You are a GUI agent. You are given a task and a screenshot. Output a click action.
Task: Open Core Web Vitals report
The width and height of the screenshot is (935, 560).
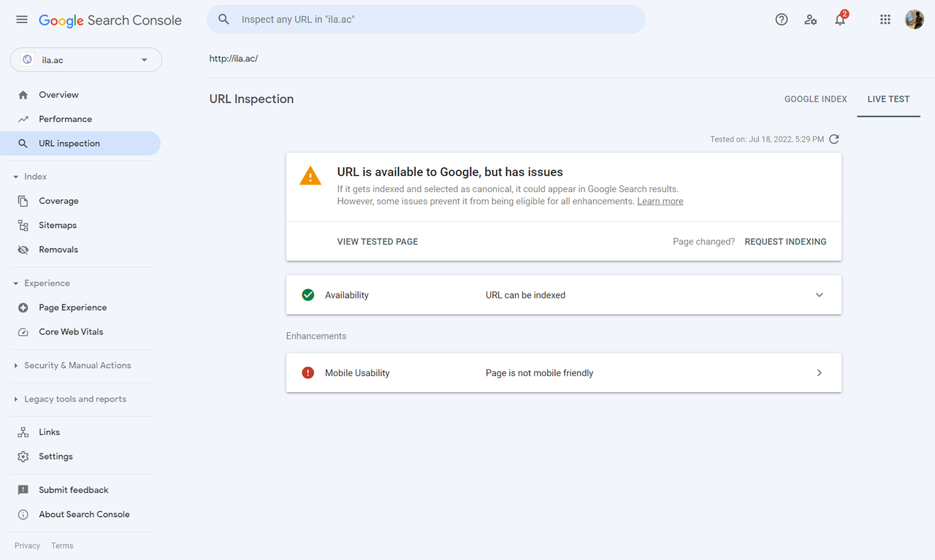pos(71,332)
